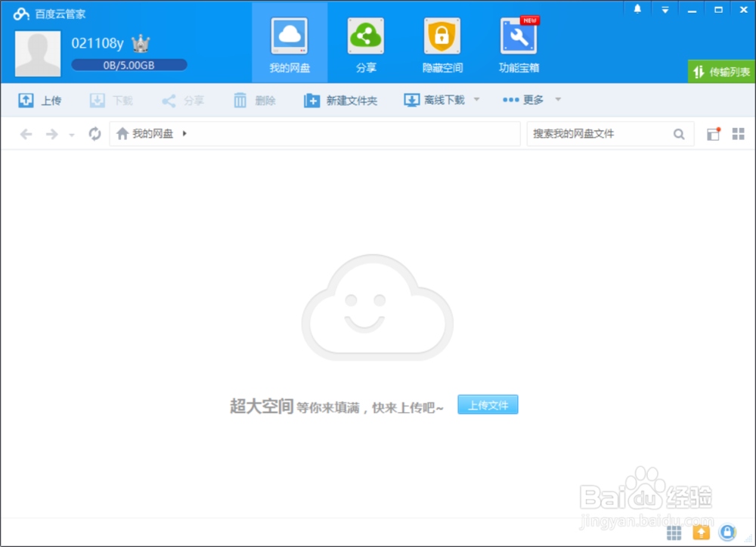Enter the 隐藏空间 hidden space
Screen dimensions: 756x547
pos(442,43)
